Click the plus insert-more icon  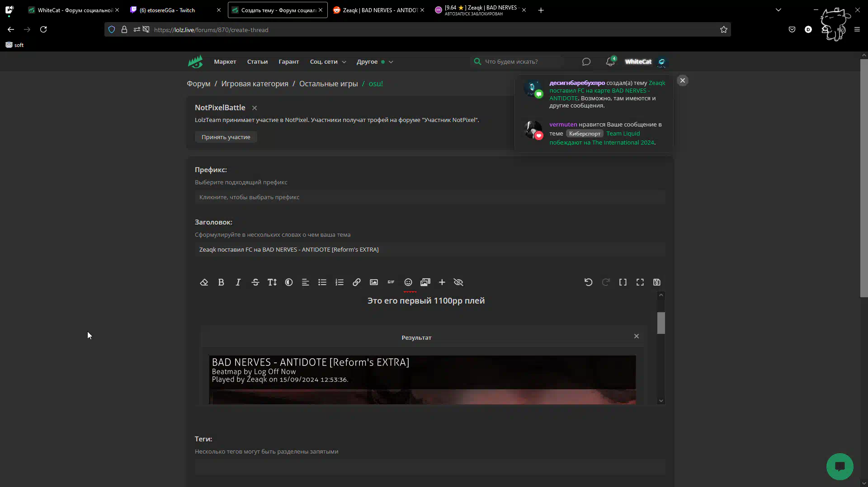click(x=442, y=282)
